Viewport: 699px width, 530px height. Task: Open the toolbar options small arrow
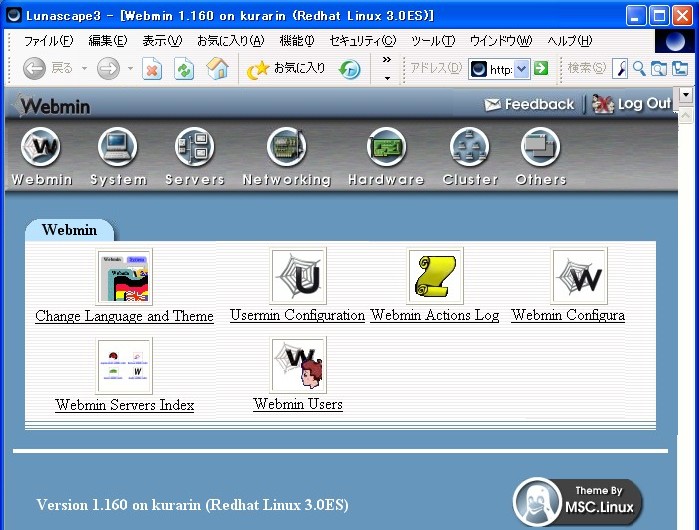tap(387, 78)
